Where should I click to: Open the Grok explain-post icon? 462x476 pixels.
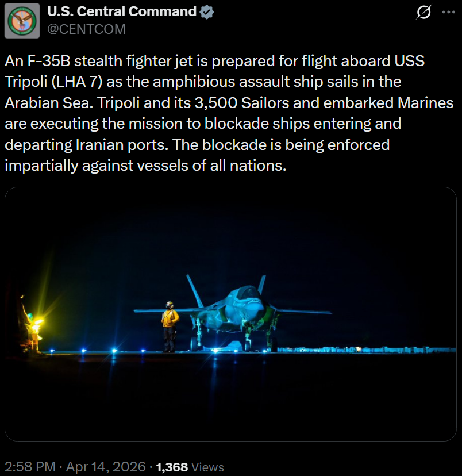(x=423, y=13)
